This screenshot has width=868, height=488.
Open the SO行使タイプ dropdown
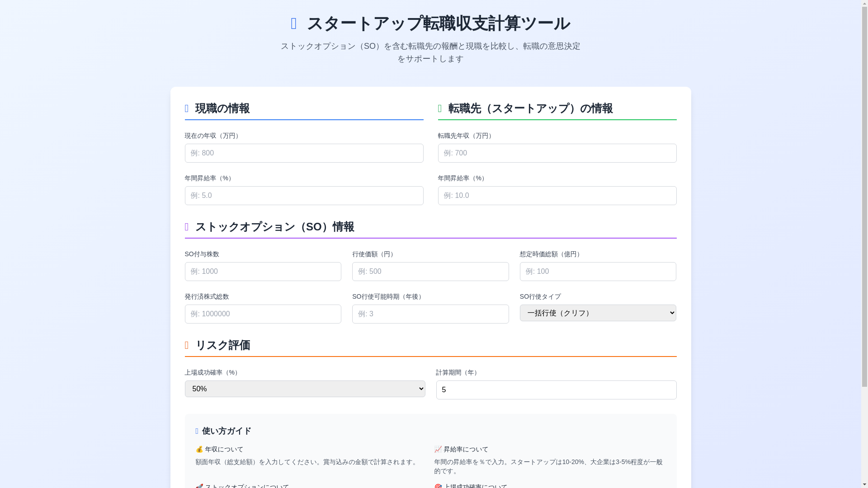point(598,313)
